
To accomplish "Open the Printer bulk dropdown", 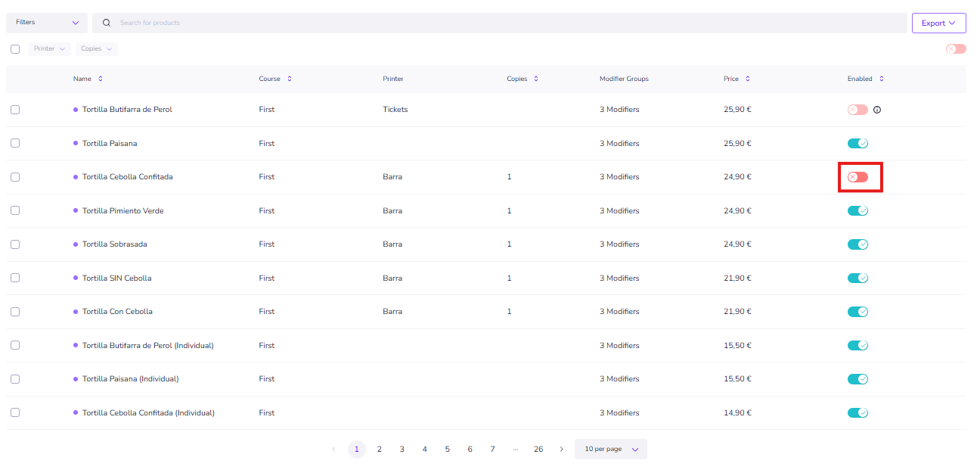I will pyautogui.click(x=50, y=49).
